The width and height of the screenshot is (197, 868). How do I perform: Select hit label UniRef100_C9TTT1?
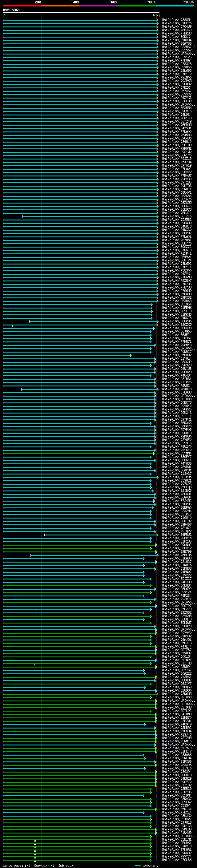pos(176,416)
